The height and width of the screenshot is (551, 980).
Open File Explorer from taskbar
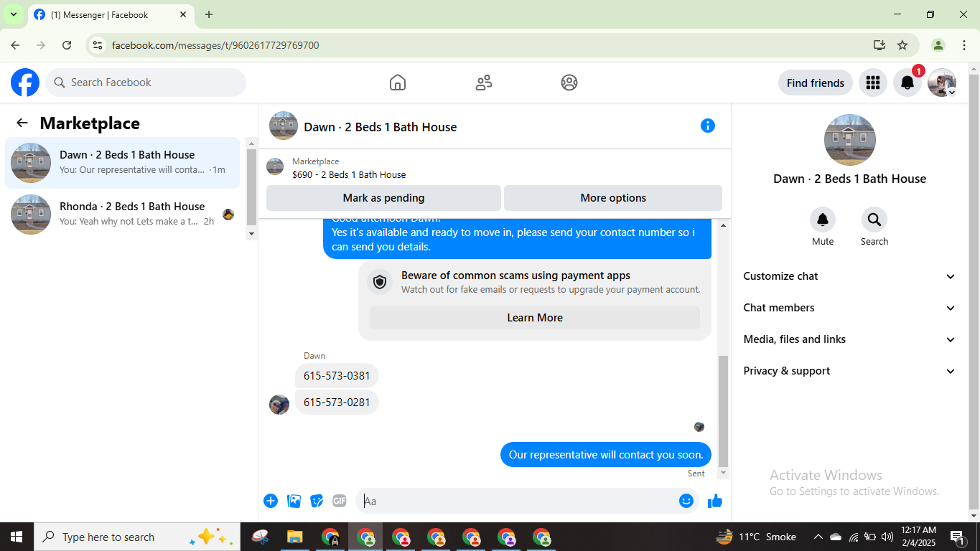294,537
